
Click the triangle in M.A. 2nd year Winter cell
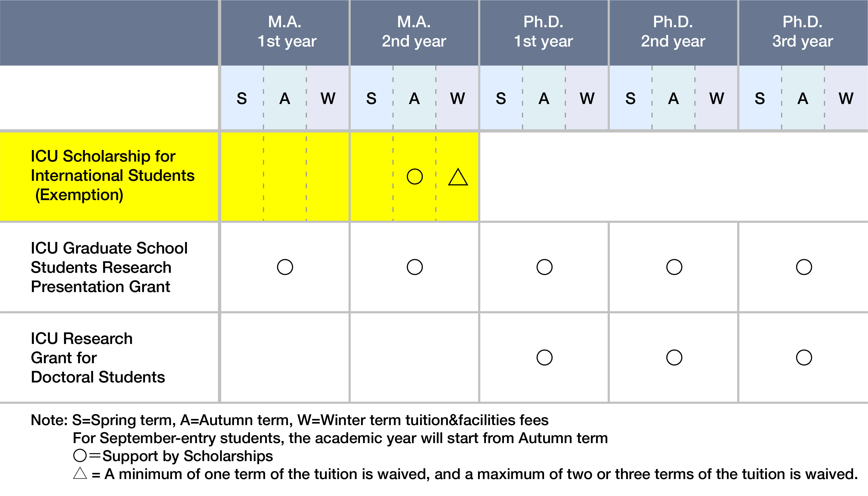click(x=458, y=177)
